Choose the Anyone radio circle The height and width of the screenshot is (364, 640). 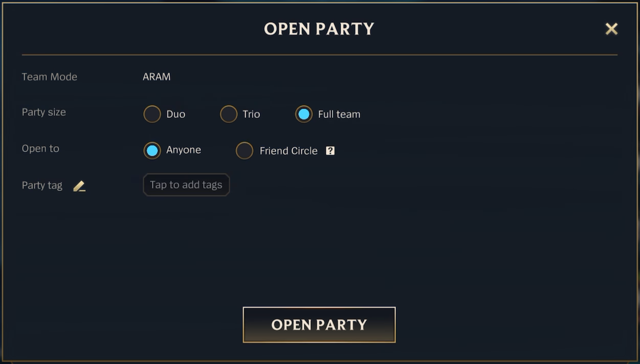(152, 150)
